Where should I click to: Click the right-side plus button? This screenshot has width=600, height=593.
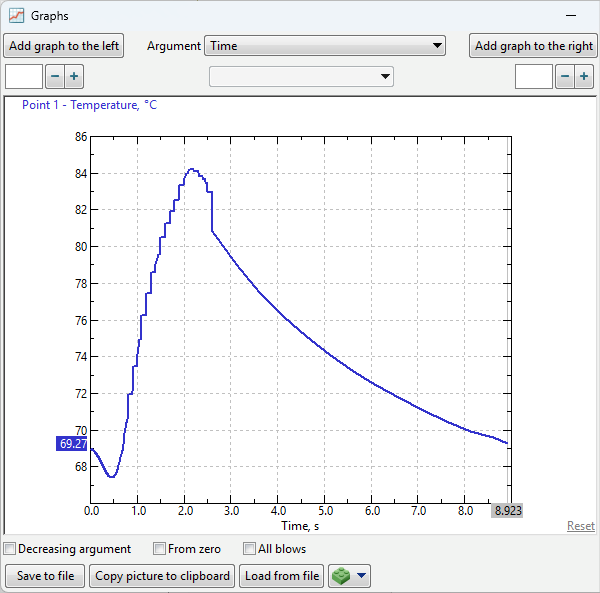(584, 77)
